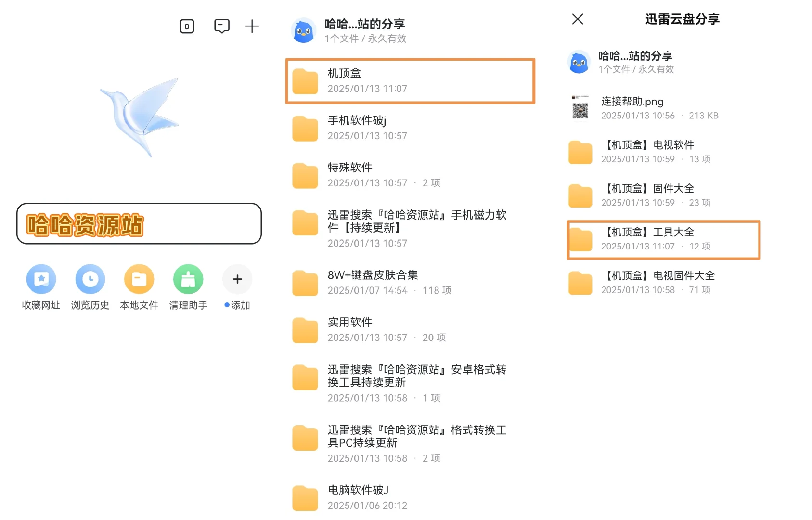Tap the 哈哈资源站 search bar
This screenshot has width=812, height=520.
(x=139, y=224)
